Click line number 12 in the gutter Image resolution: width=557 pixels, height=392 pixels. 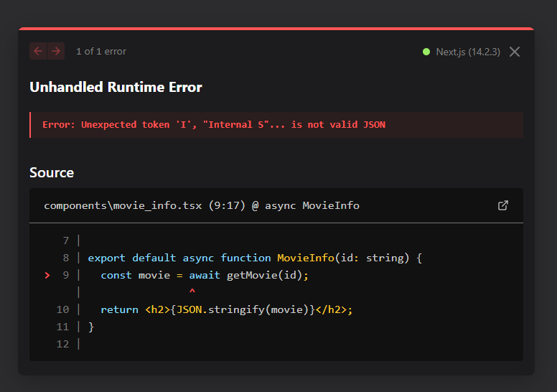62,344
